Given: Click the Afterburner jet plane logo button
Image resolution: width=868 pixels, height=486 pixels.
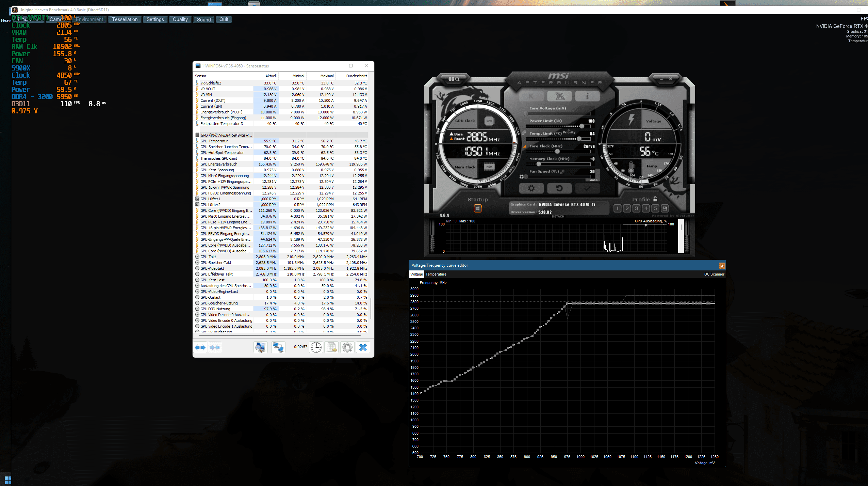Looking at the screenshot, I should pyautogui.click(x=559, y=96).
